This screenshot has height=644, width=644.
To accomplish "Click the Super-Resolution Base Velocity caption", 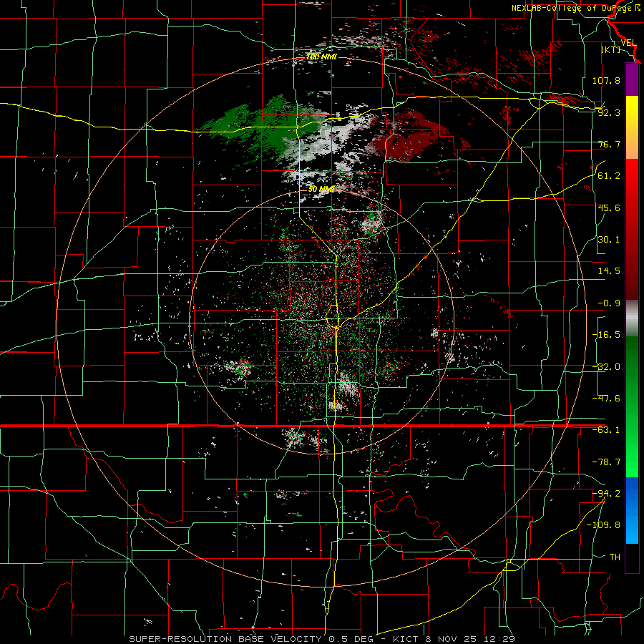I will [x=321, y=639].
